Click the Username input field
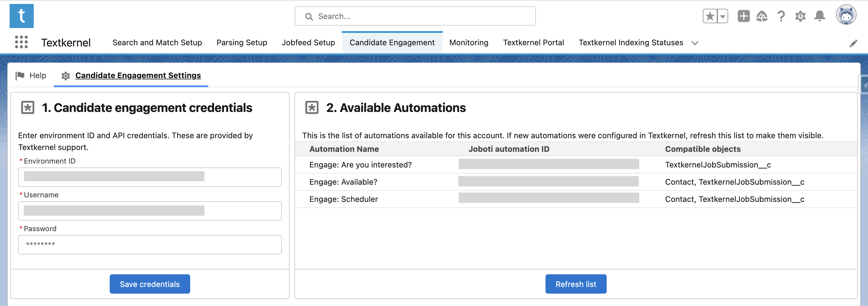Viewport: 868px width, 306px height. (149, 211)
